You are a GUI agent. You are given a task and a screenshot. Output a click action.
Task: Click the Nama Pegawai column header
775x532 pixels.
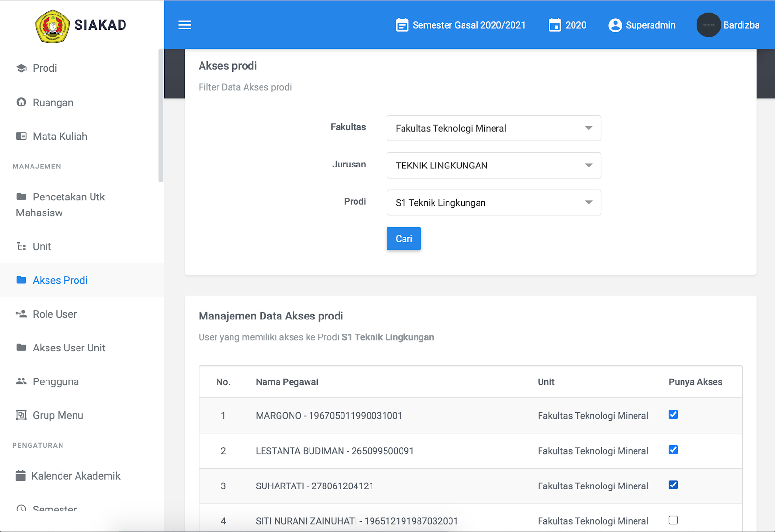tap(287, 382)
